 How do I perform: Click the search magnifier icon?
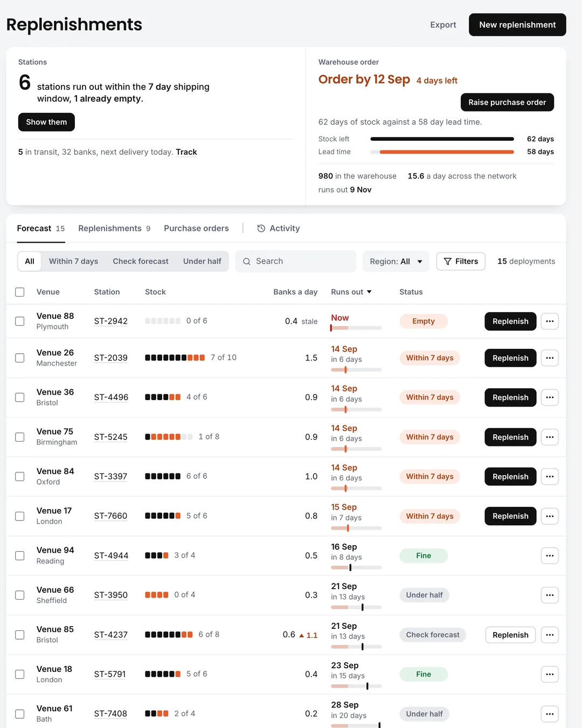click(247, 262)
